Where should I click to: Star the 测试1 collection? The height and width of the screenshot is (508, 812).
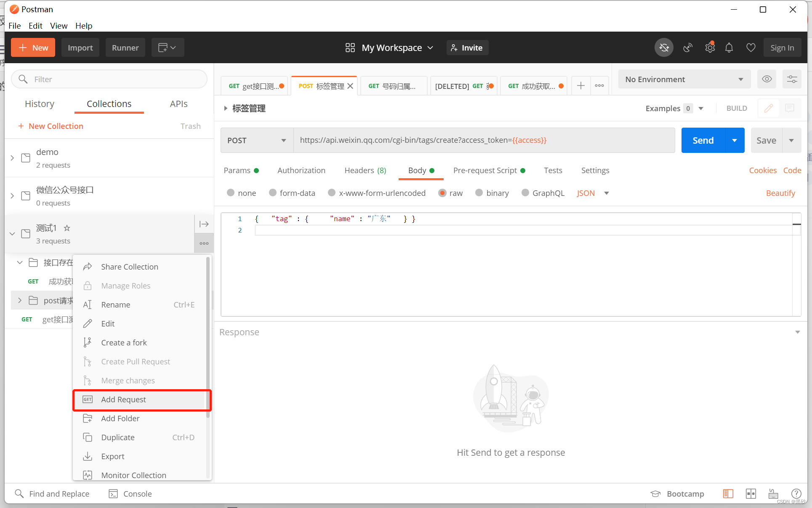67,228
